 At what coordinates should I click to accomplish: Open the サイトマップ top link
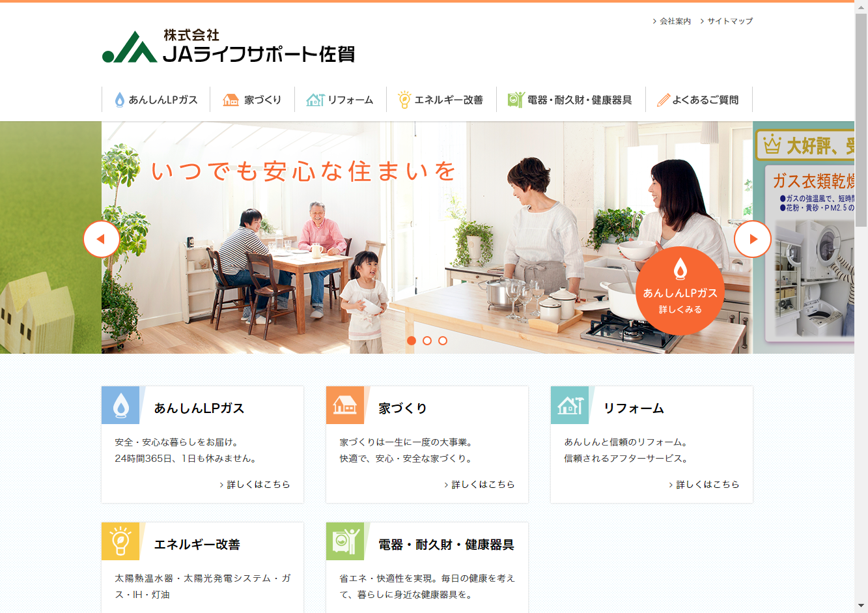[727, 21]
